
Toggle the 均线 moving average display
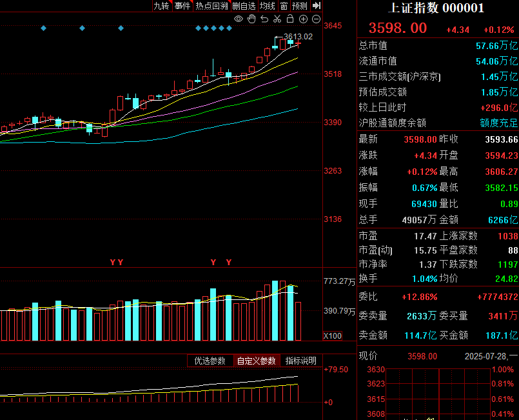click(268, 6)
